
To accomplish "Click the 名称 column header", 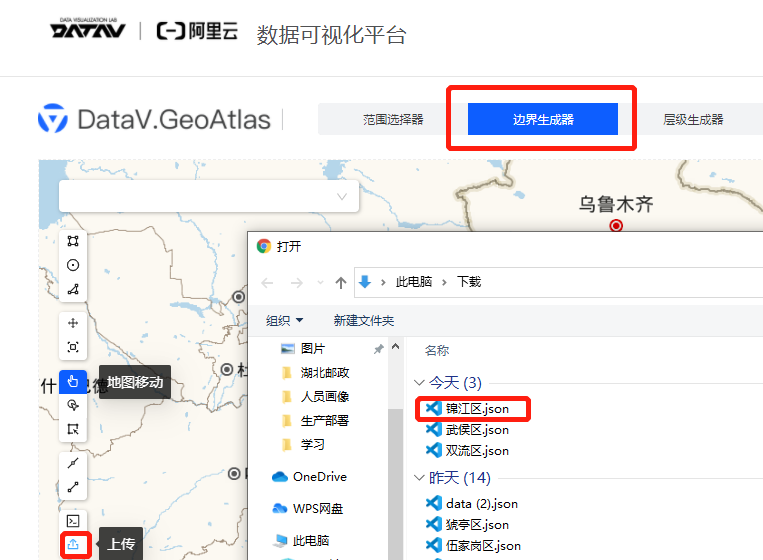I will [437, 350].
